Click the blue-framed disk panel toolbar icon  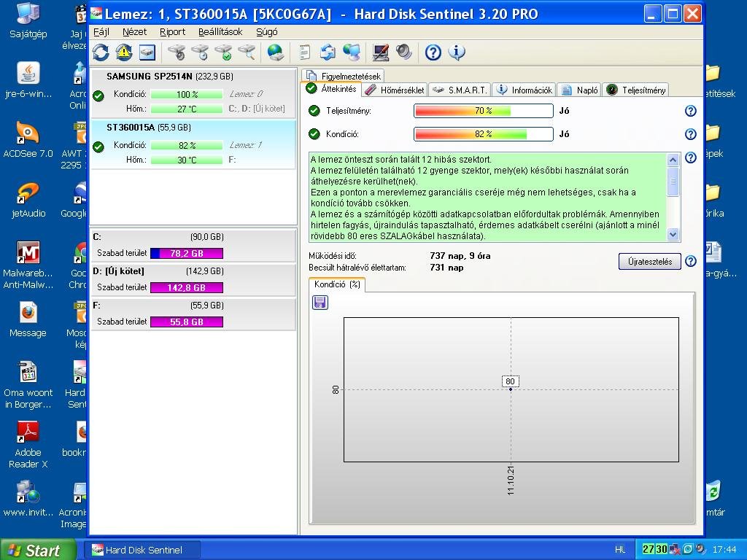[147, 52]
